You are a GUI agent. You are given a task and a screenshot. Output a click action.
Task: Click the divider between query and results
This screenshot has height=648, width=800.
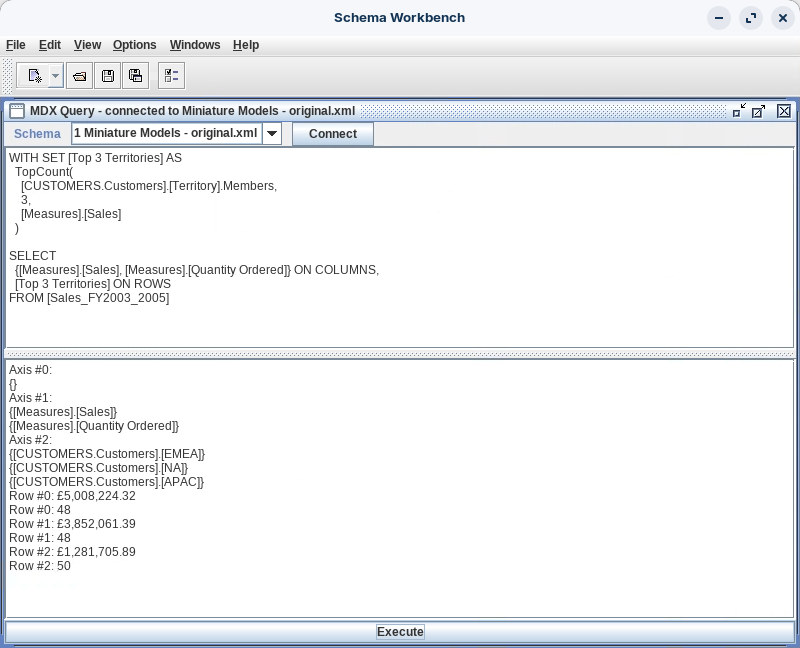[x=400, y=354]
